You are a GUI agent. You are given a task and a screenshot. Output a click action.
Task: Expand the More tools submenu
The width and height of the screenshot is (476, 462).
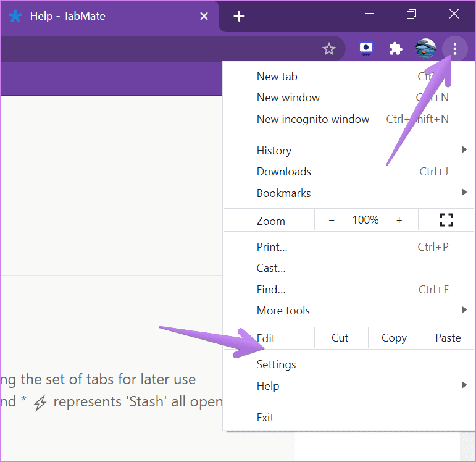click(x=349, y=311)
